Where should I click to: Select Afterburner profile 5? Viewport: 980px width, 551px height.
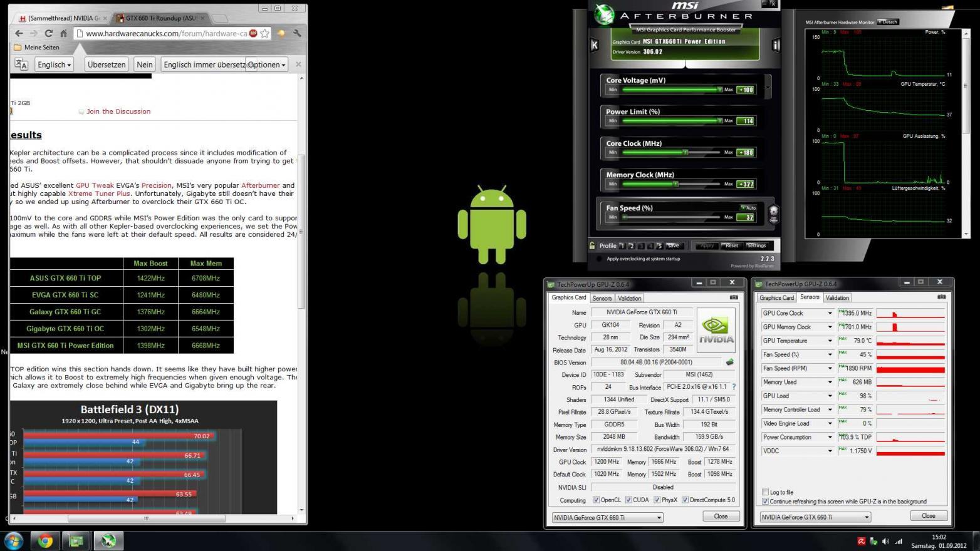coord(659,245)
